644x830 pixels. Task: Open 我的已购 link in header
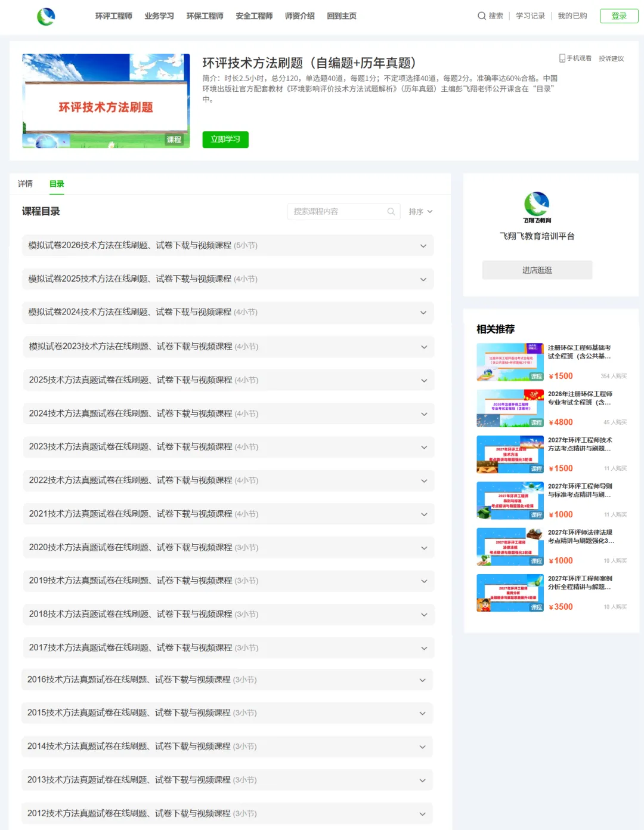(x=572, y=16)
